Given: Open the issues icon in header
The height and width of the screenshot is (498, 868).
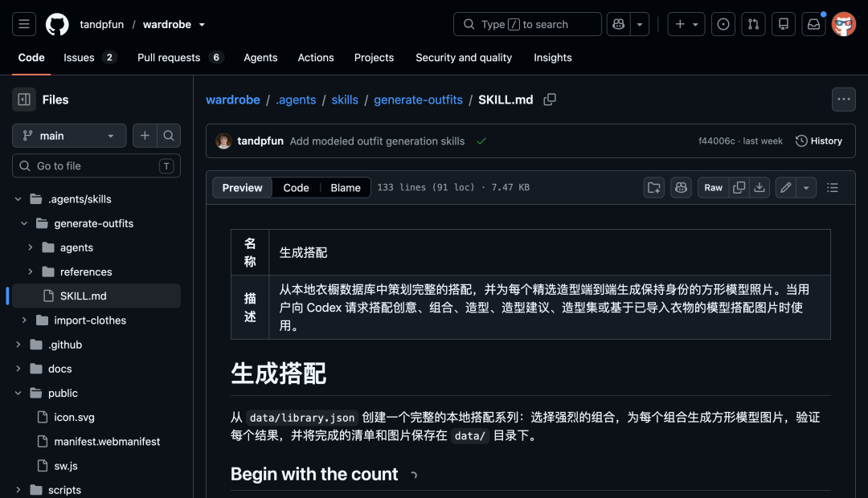Looking at the screenshot, I should click(x=723, y=24).
